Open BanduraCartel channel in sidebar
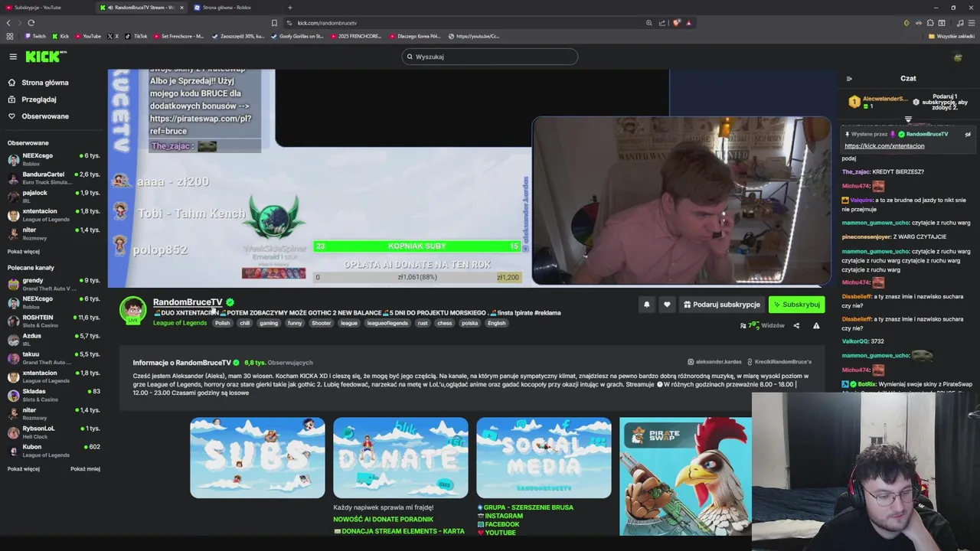This screenshot has width=980, height=551. (x=54, y=178)
